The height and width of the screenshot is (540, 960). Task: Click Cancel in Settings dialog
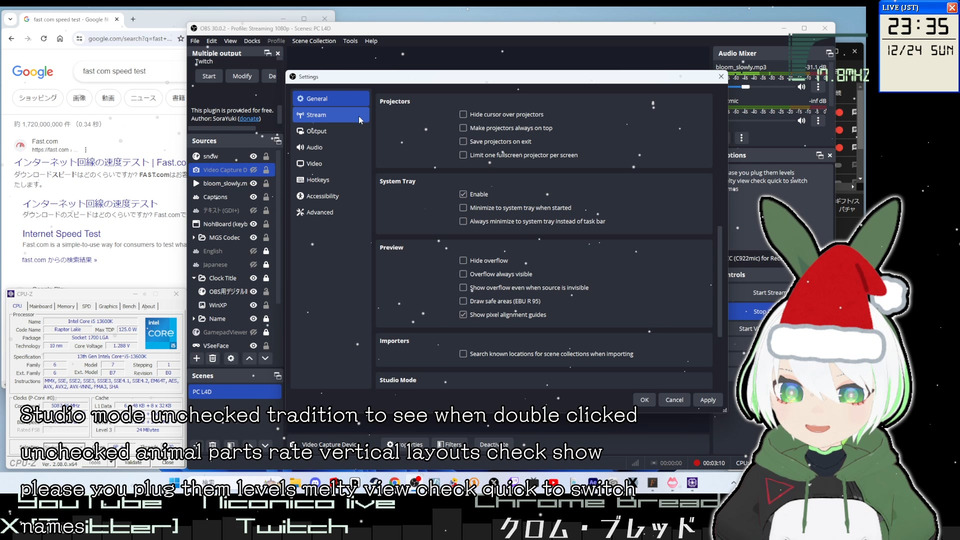674,400
